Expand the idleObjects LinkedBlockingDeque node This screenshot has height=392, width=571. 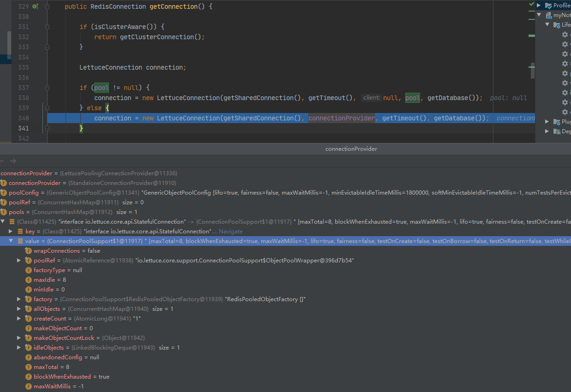point(19,348)
